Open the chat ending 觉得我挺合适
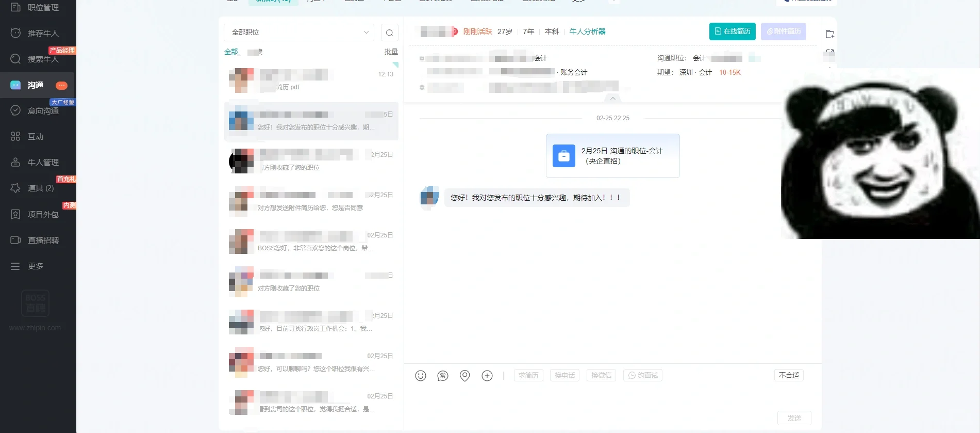The width and height of the screenshot is (980, 433). [x=311, y=403]
